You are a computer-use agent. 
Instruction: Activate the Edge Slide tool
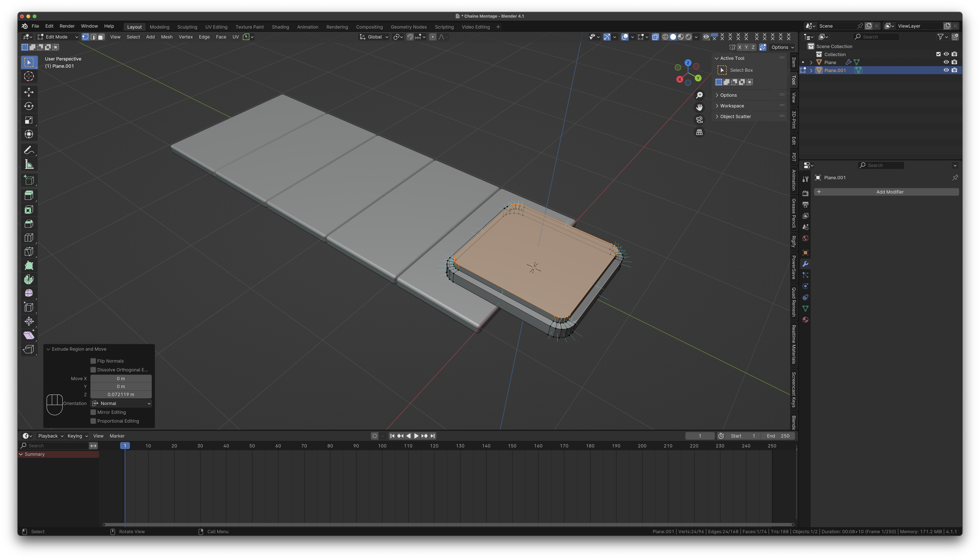pyautogui.click(x=29, y=307)
